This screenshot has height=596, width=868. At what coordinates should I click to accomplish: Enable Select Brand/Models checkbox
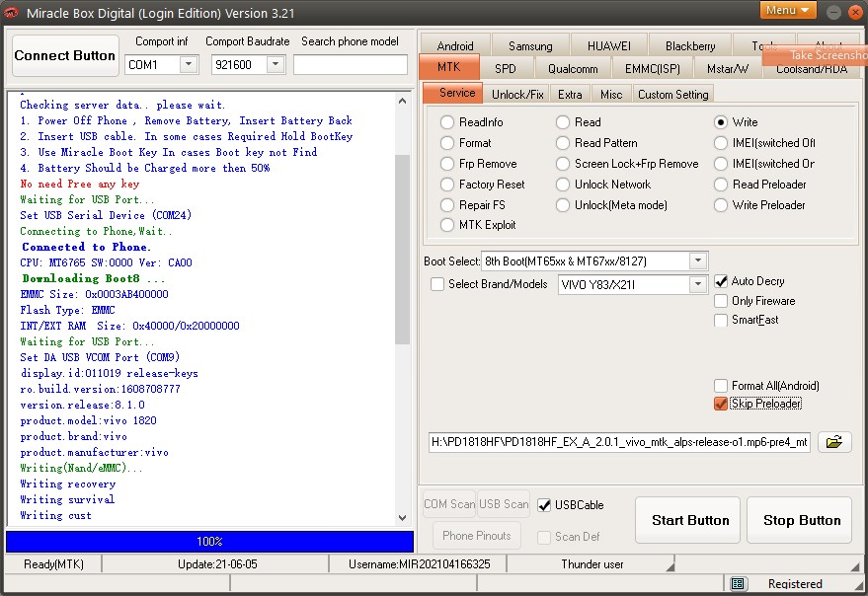(437, 284)
